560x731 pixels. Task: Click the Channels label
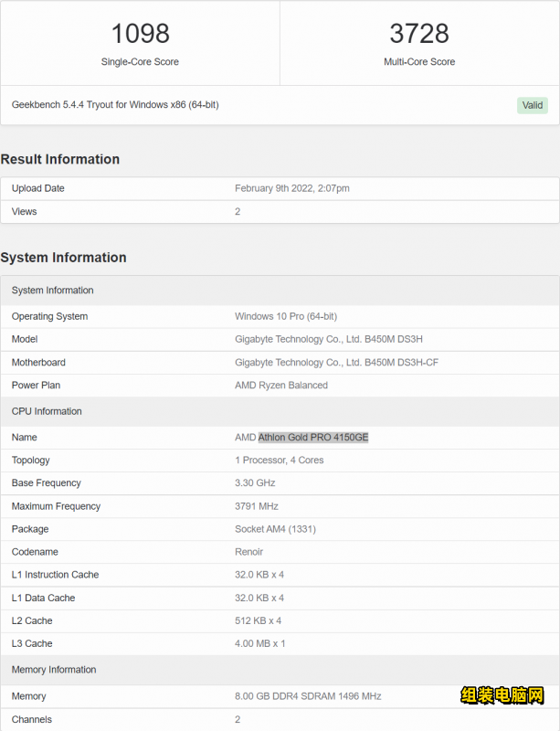(x=32, y=720)
